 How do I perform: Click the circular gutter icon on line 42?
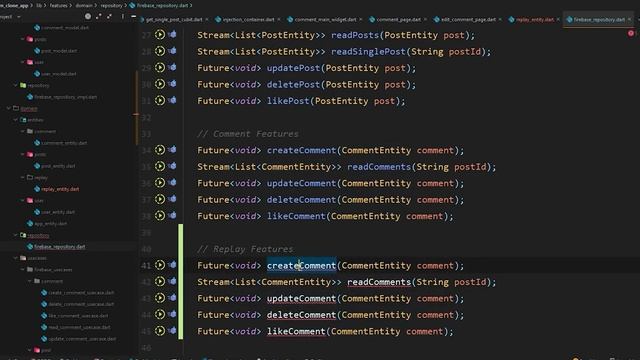point(160,281)
